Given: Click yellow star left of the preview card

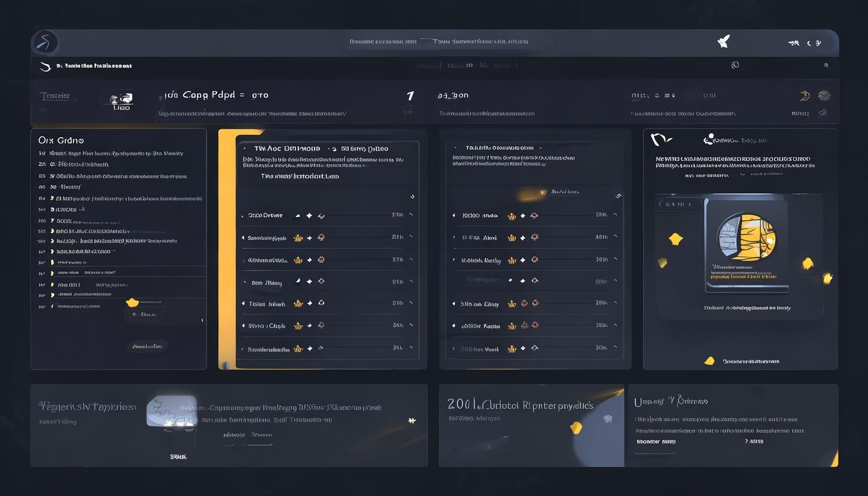Looking at the screenshot, I should (x=676, y=240).
